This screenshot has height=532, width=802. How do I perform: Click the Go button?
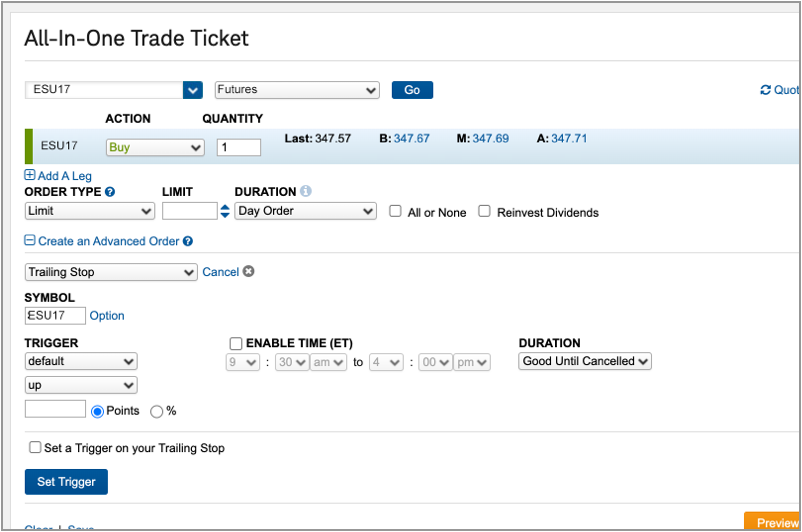[412, 90]
